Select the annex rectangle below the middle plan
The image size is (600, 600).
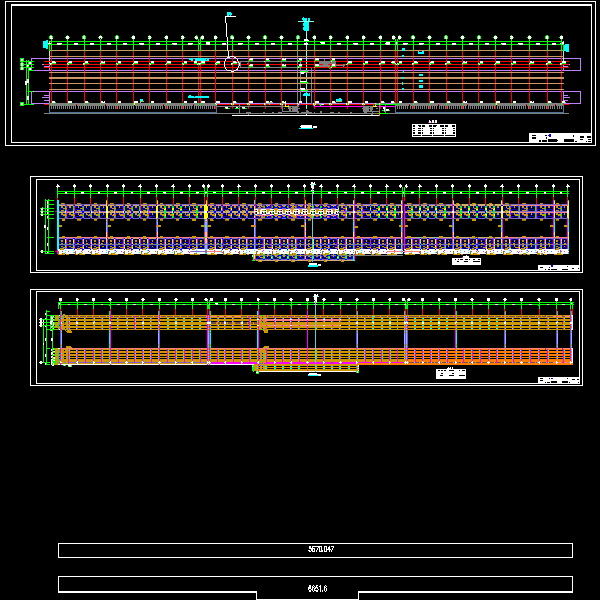(x=304, y=256)
